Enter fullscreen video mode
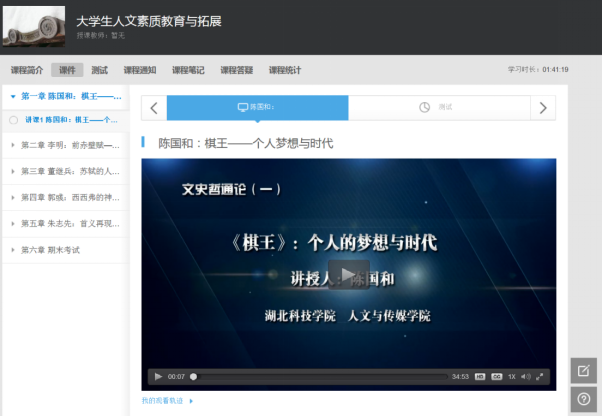The image size is (603, 416). pyautogui.click(x=540, y=377)
